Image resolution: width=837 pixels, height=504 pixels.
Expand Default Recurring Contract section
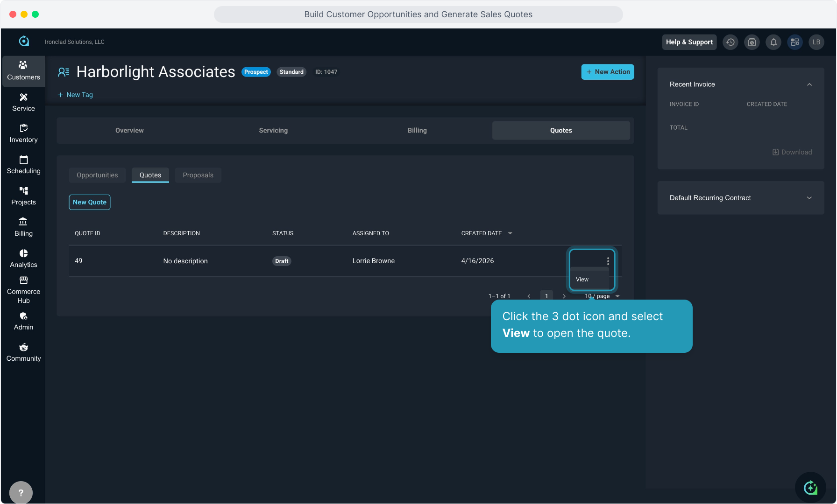(809, 198)
